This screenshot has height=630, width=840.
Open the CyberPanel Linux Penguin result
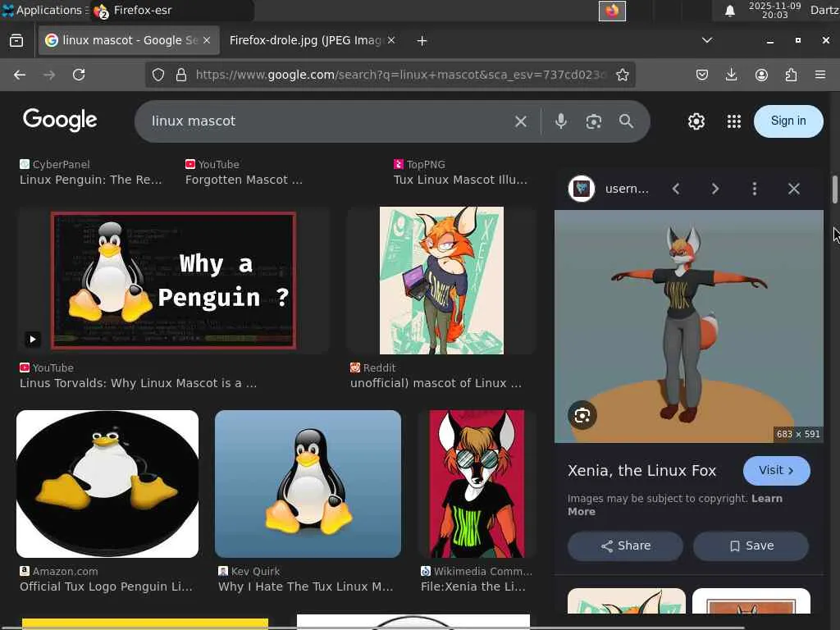(x=90, y=180)
